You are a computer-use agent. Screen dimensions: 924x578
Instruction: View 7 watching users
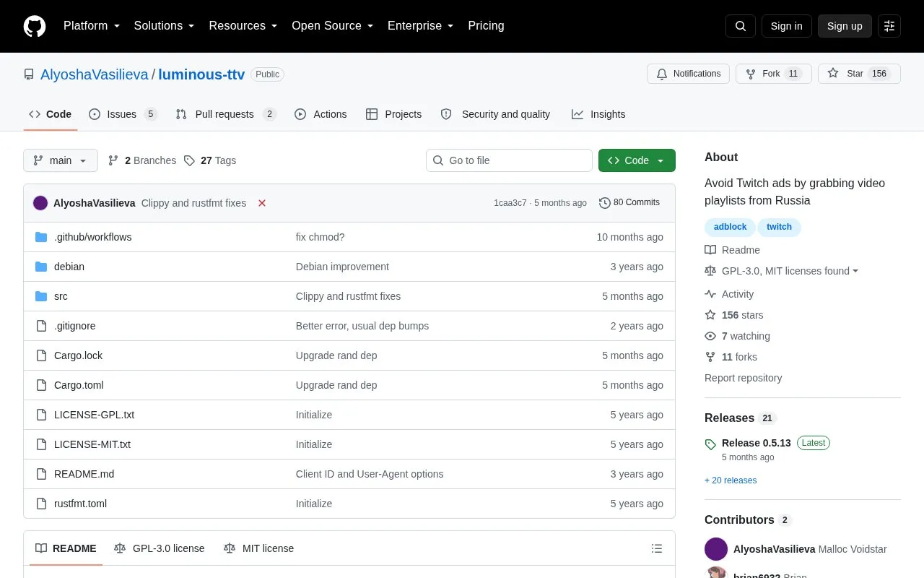(x=737, y=336)
